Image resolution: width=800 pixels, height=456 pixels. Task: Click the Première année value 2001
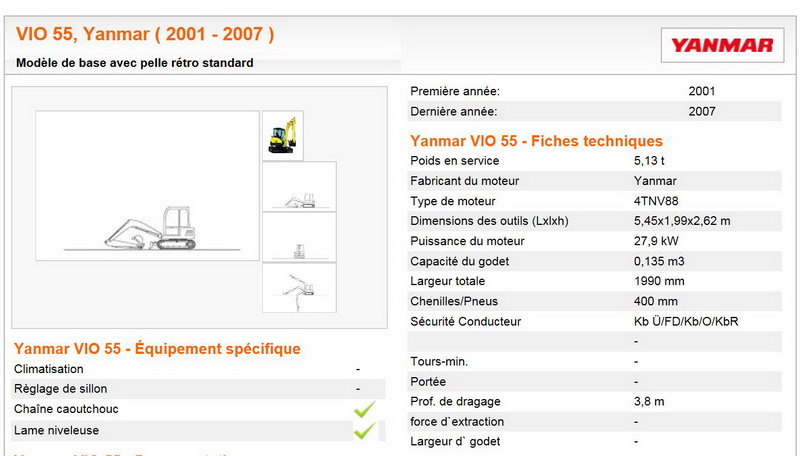point(702,91)
